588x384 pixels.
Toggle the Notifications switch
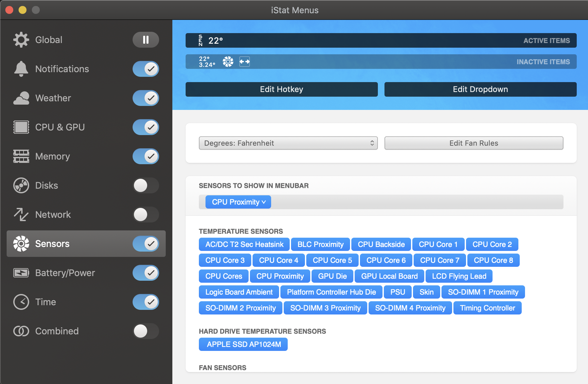click(x=146, y=69)
